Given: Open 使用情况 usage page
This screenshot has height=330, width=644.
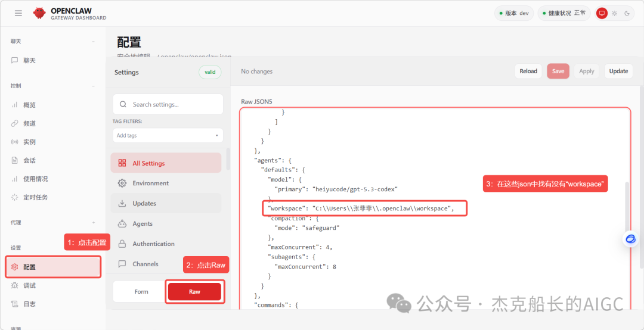Looking at the screenshot, I should (53, 179).
